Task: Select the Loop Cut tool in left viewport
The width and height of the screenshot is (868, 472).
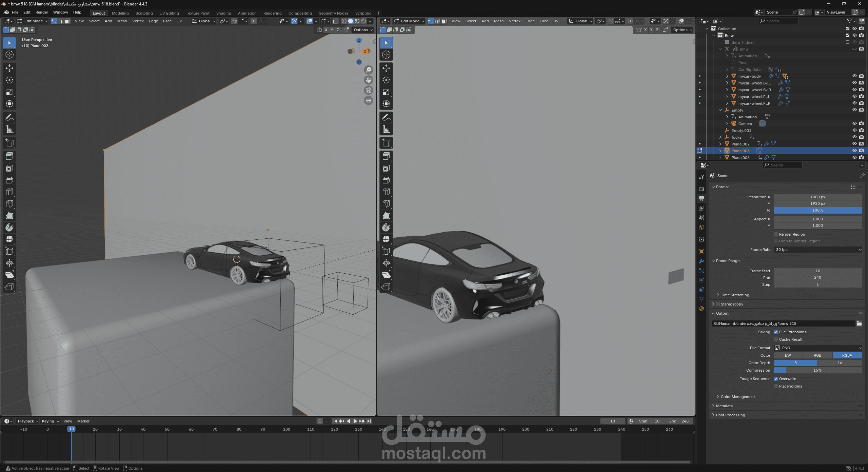Action: (9, 192)
